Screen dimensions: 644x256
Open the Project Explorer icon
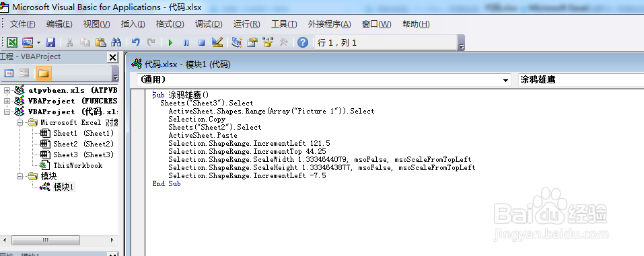[237, 42]
